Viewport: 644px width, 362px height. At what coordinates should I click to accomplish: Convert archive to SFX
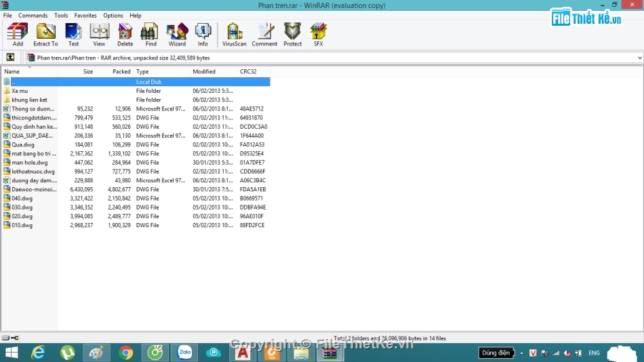tap(319, 35)
